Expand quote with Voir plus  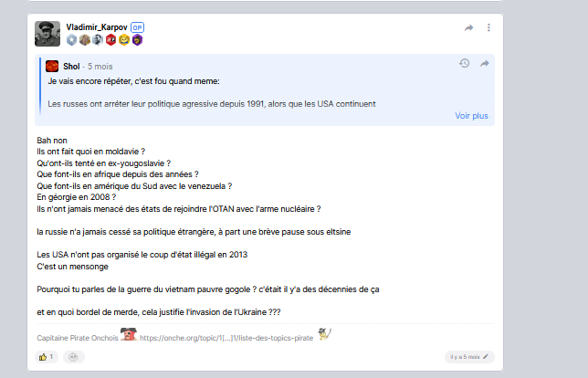[x=471, y=116]
